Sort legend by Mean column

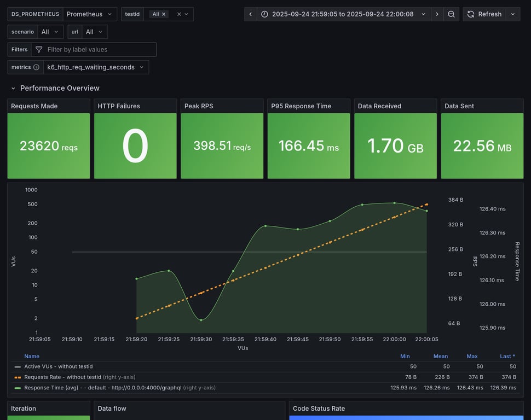click(441, 356)
